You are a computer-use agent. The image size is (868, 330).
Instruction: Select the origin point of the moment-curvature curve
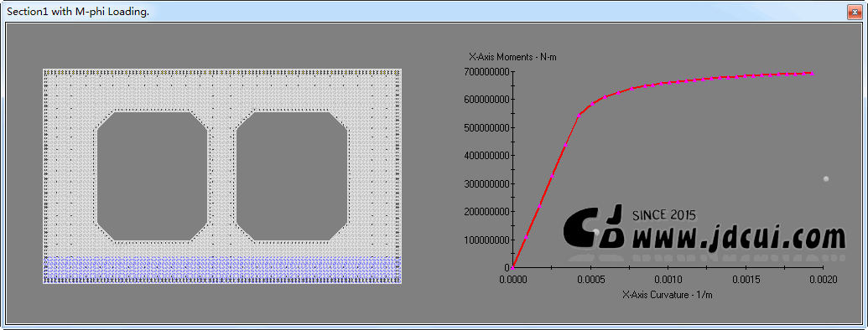coord(512,267)
